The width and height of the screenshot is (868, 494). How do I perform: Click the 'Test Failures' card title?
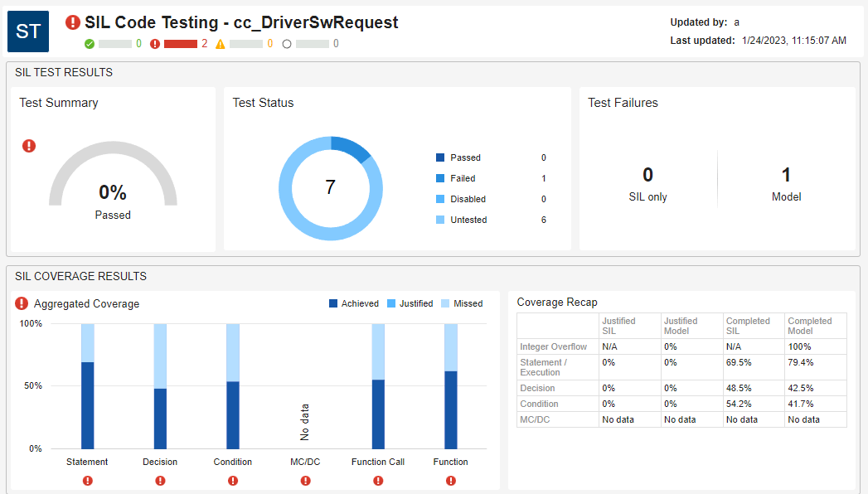tap(623, 103)
